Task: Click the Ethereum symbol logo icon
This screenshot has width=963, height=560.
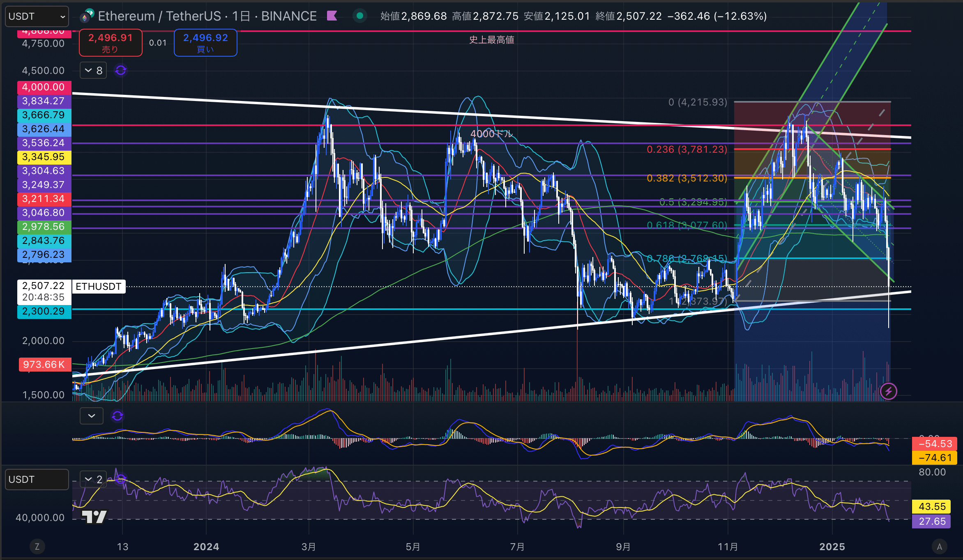Action: 87,16
